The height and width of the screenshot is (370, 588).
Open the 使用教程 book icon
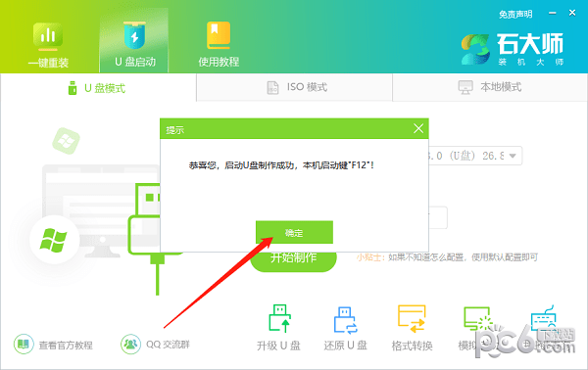(x=219, y=35)
